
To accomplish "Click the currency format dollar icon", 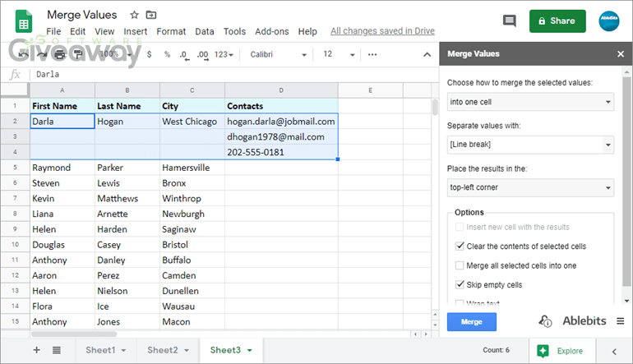I will pos(149,54).
